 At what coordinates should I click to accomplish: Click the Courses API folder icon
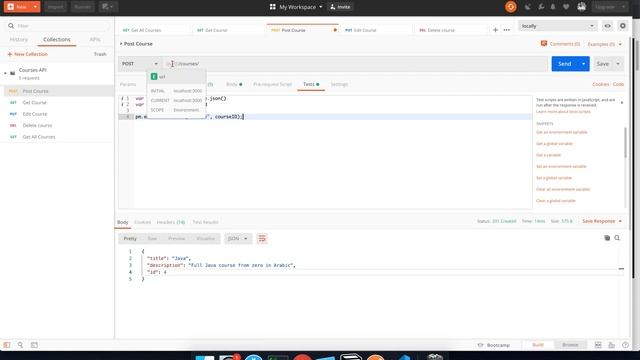13,73
